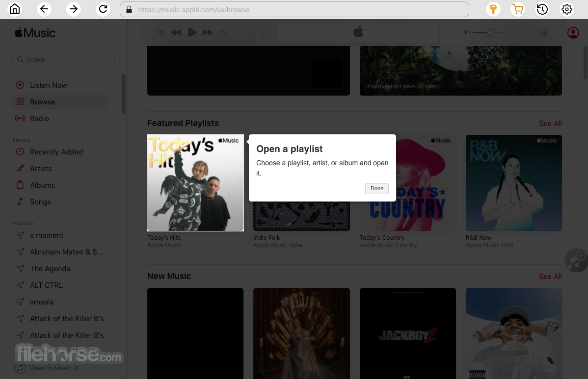Screen dimensions: 588x379
Task: Select Browse in the sidebar
Action: click(x=60, y=102)
